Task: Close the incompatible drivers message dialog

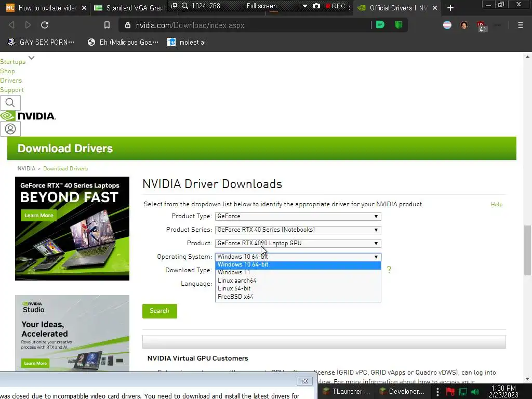Action: [x=304, y=381]
